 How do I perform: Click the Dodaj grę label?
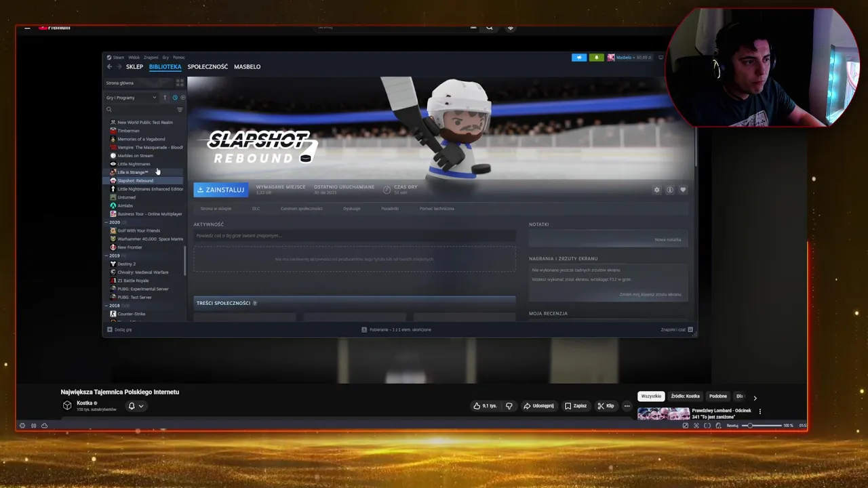pyautogui.click(x=123, y=329)
